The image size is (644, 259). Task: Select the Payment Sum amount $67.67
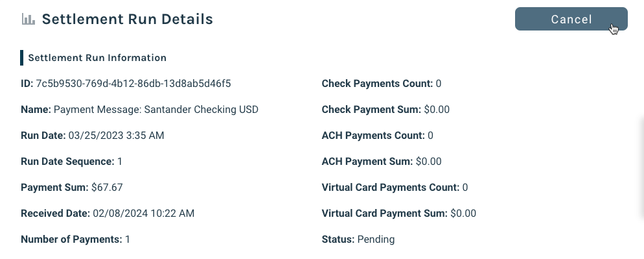point(107,188)
